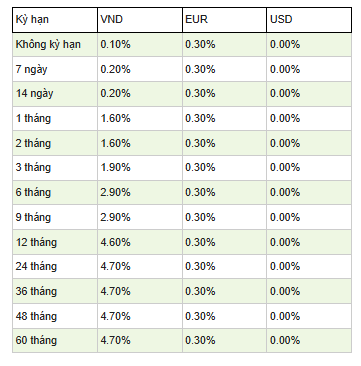
Task: Click the 36 tháng row label
Action: point(55,291)
